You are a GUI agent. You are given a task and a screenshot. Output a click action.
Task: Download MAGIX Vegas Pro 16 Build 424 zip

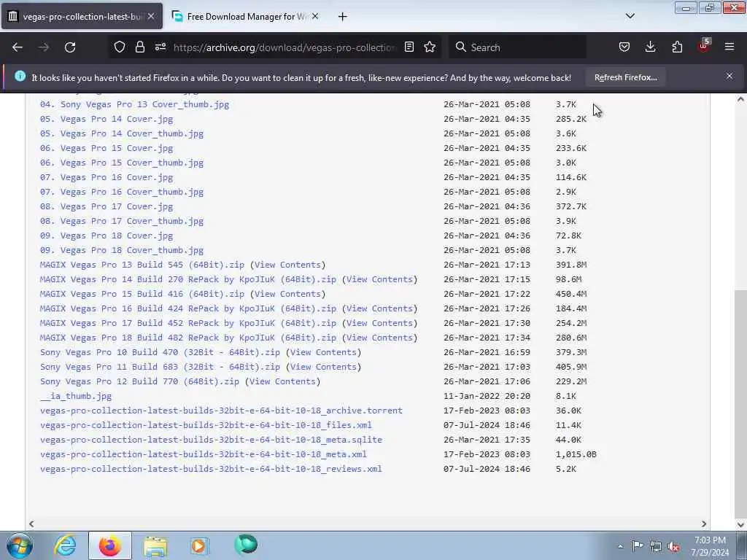coord(188,308)
